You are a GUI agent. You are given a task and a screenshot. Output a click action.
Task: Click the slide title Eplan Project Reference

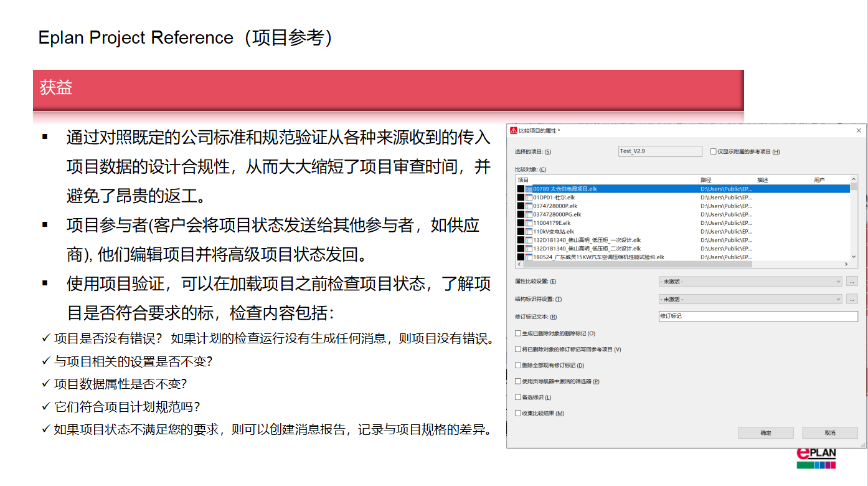(186, 38)
